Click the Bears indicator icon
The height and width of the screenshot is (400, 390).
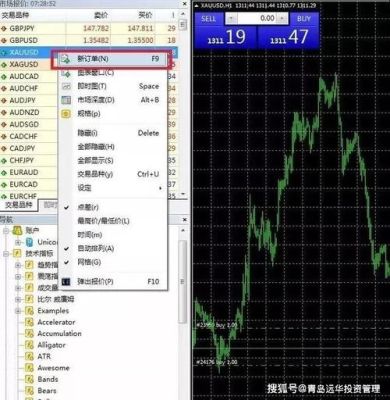tap(30, 391)
